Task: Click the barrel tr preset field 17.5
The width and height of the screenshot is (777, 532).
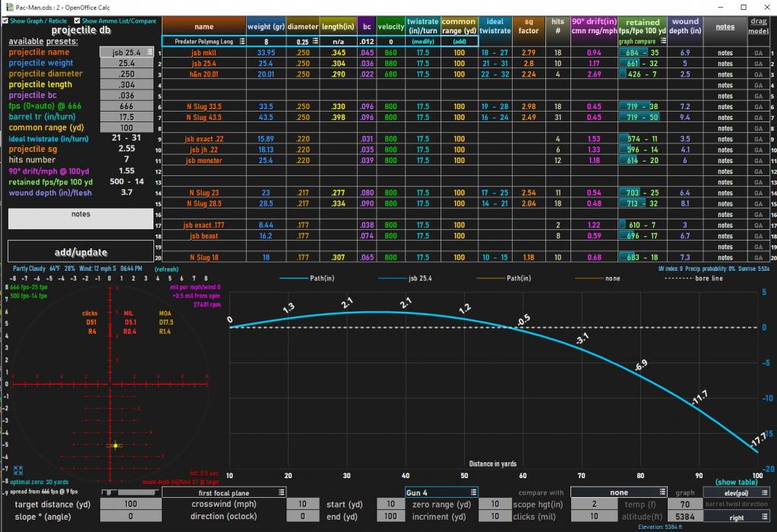Action: click(x=127, y=117)
